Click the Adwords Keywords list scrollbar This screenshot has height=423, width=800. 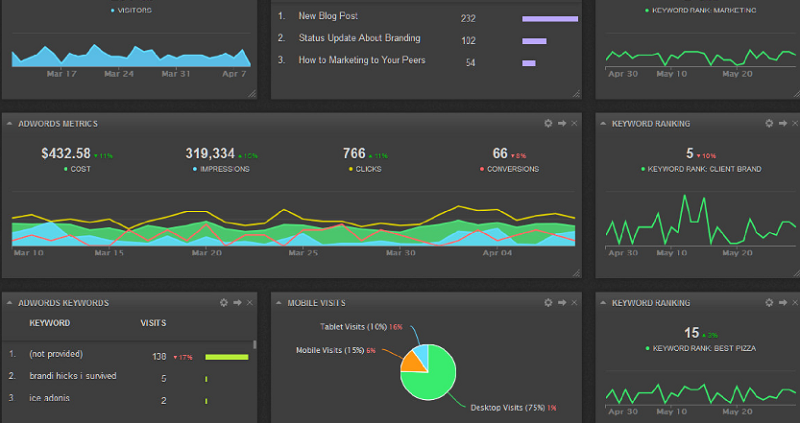[x=255, y=345]
